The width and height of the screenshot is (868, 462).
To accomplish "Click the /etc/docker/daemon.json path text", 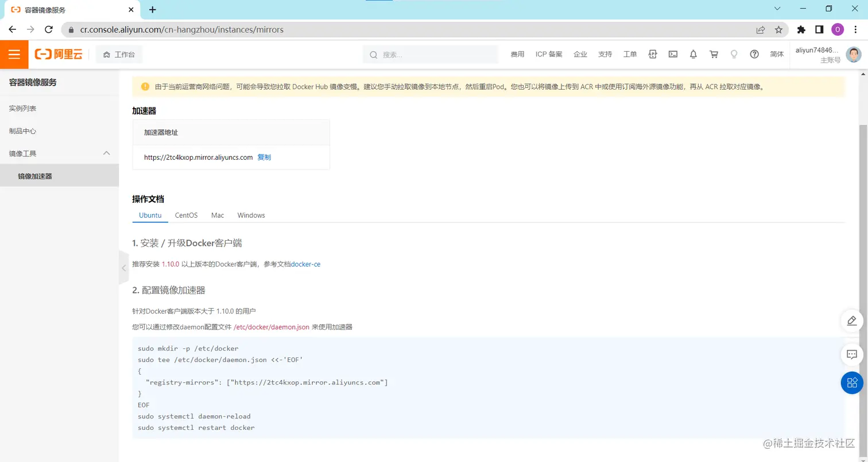I will click(x=272, y=327).
